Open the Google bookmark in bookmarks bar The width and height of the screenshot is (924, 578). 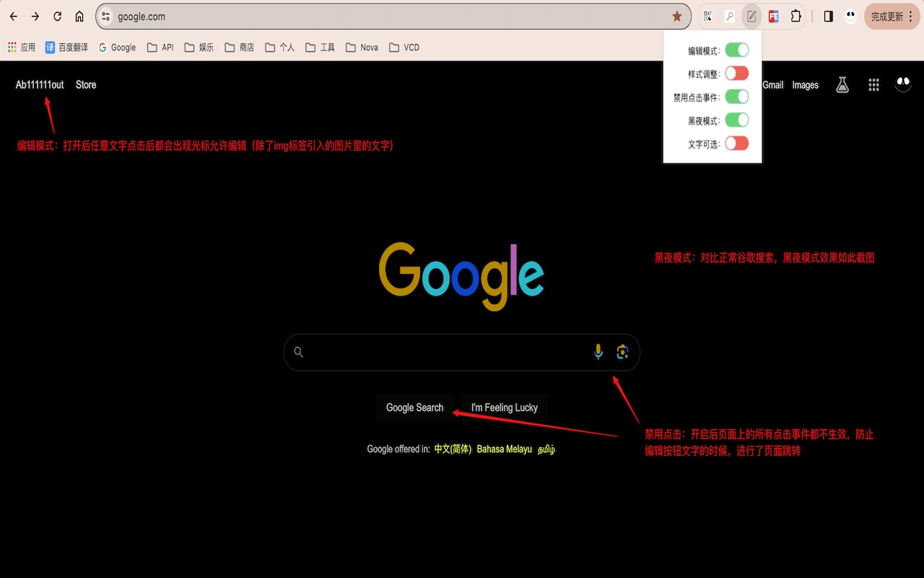tap(117, 47)
